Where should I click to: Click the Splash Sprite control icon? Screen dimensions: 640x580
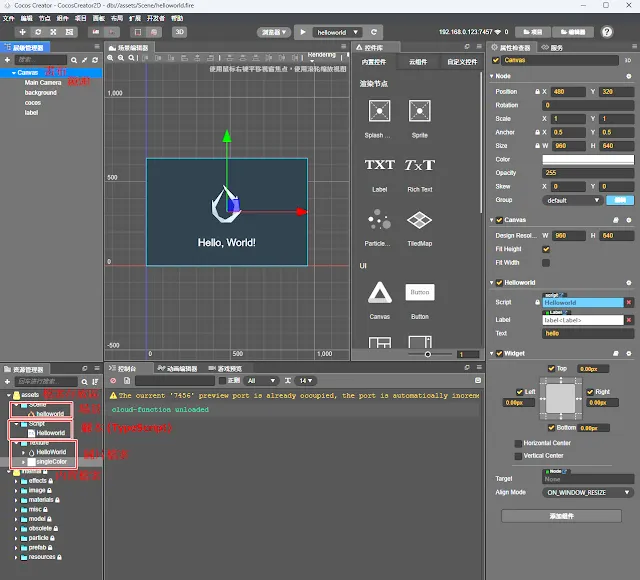coord(379,111)
